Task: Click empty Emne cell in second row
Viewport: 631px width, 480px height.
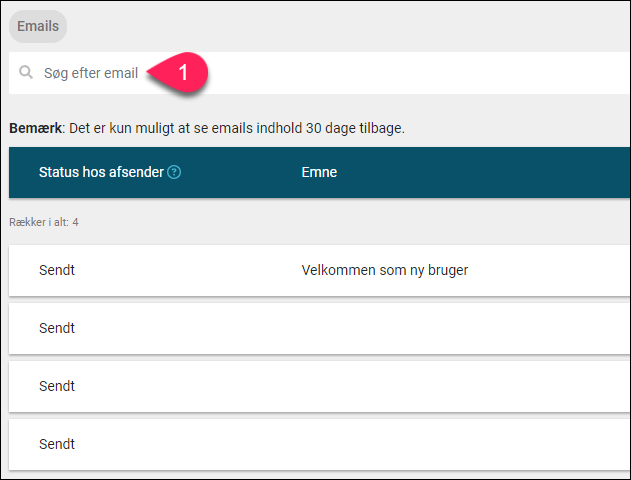Action: click(465, 328)
